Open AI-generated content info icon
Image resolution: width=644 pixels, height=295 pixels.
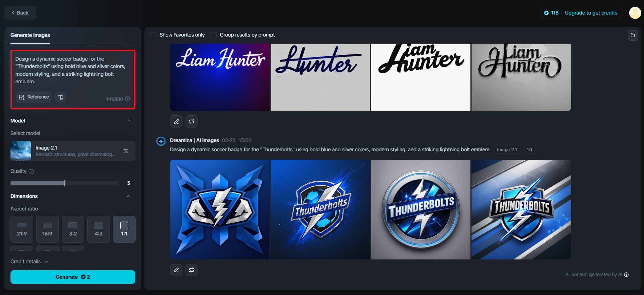coord(626,275)
